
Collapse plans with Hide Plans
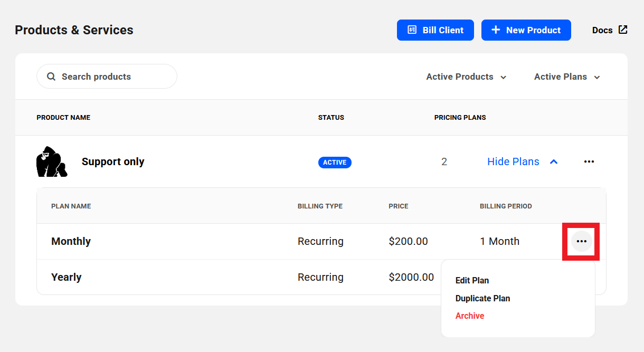[513, 162]
